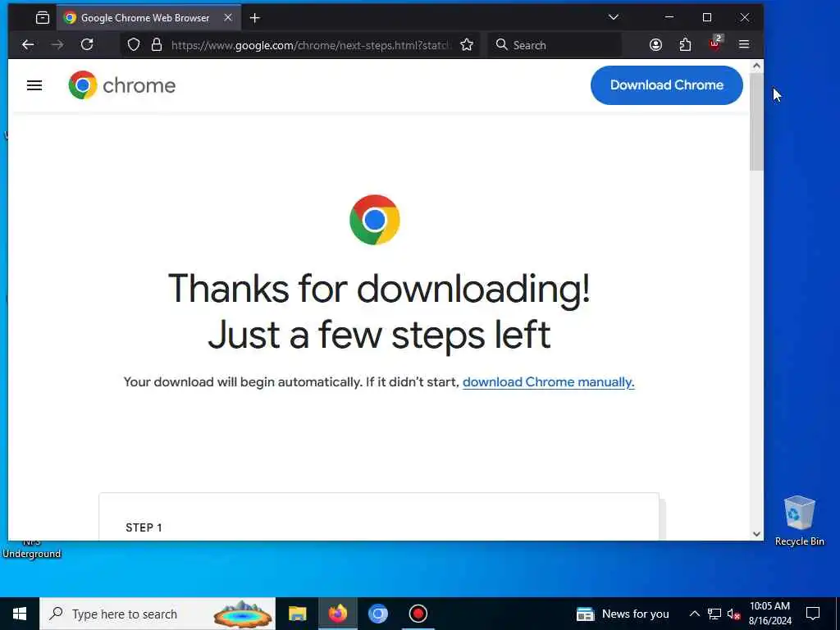This screenshot has height=630, width=840.
Task: Open the tracking protection shield icon
Action: (134, 45)
